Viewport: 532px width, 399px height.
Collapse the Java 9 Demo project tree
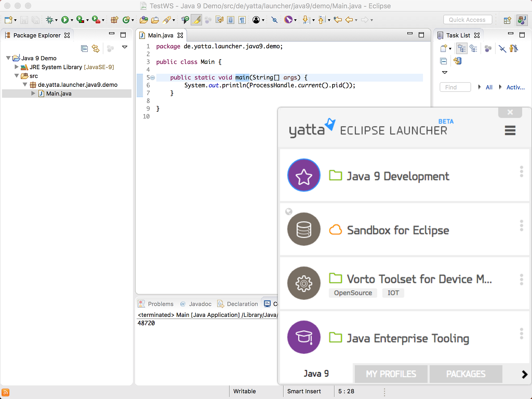click(x=8, y=58)
